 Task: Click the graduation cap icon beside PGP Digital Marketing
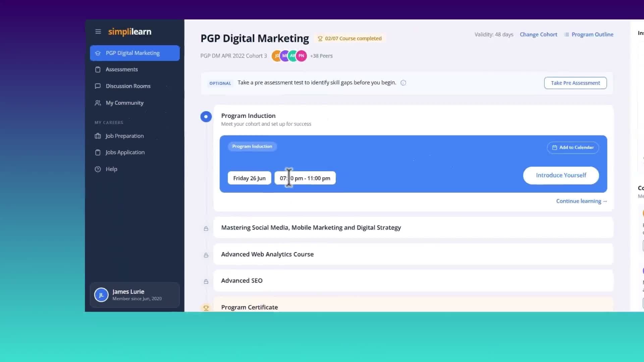pos(98,53)
